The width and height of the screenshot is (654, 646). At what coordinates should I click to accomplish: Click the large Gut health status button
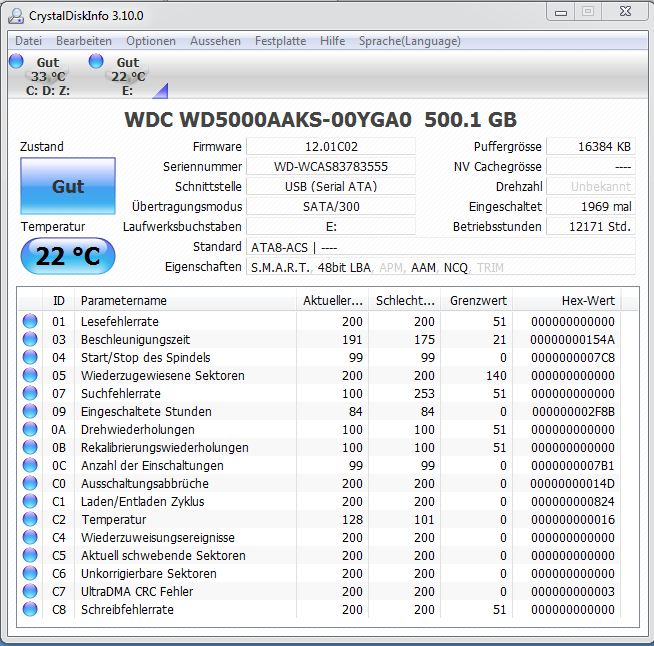[68, 186]
